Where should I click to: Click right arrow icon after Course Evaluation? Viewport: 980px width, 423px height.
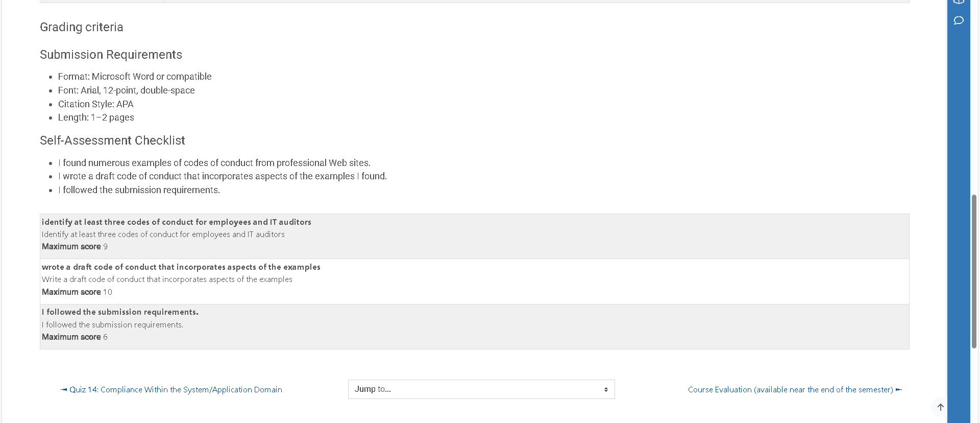click(x=899, y=389)
